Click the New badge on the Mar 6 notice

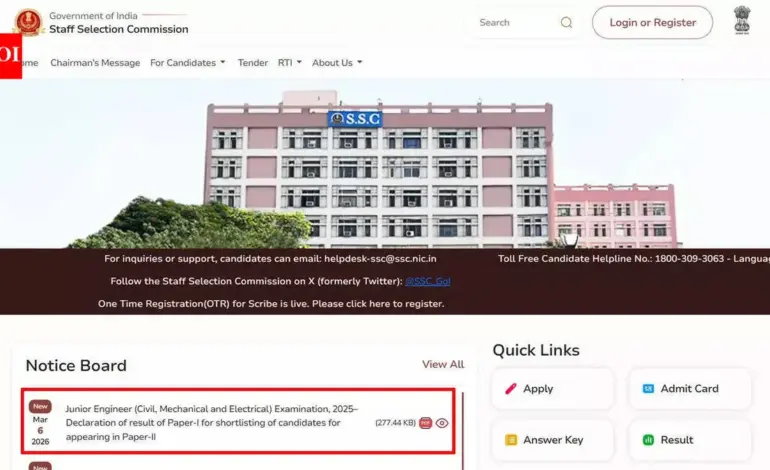[40, 406]
